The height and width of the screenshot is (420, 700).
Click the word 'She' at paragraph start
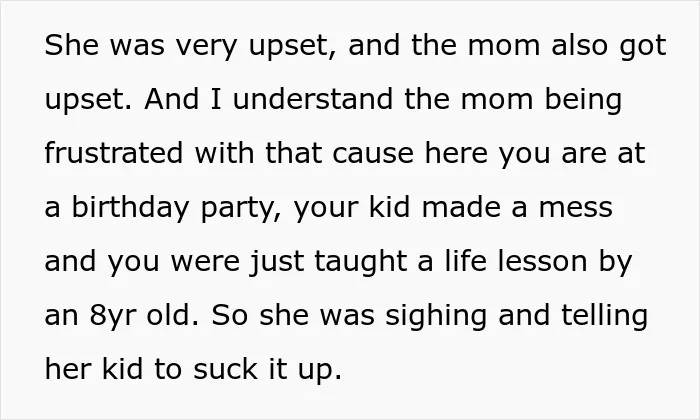tap(71, 45)
